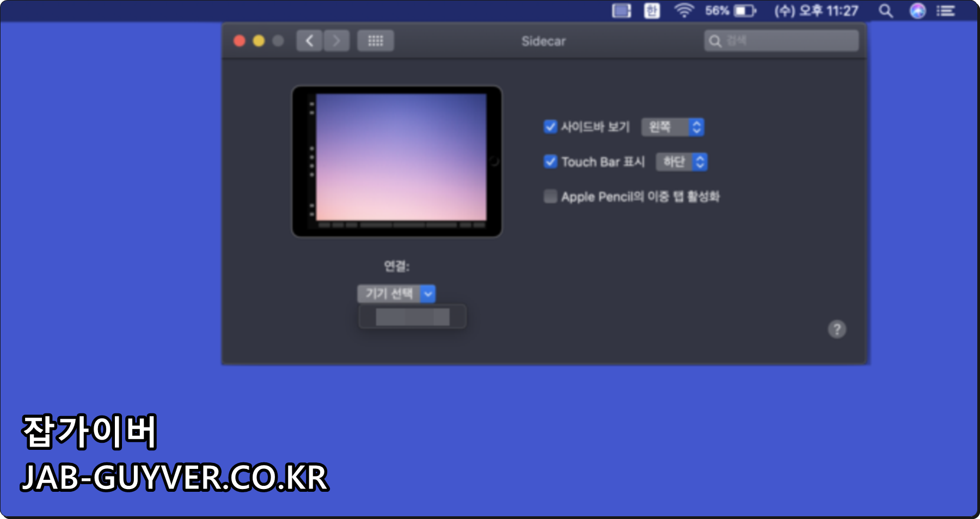Viewport: 980px width, 519px height.
Task: Open Show All preferences grid view
Action: (x=375, y=40)
